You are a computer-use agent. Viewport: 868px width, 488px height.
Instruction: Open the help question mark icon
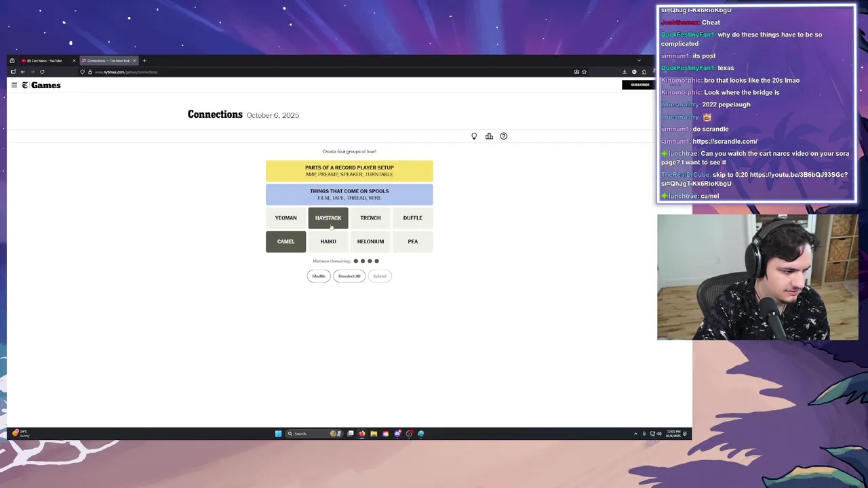(x=504, y=136)
